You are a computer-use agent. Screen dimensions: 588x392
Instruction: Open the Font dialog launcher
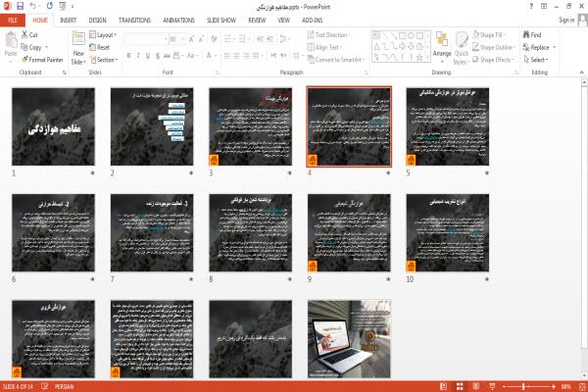tap(217, 73)
